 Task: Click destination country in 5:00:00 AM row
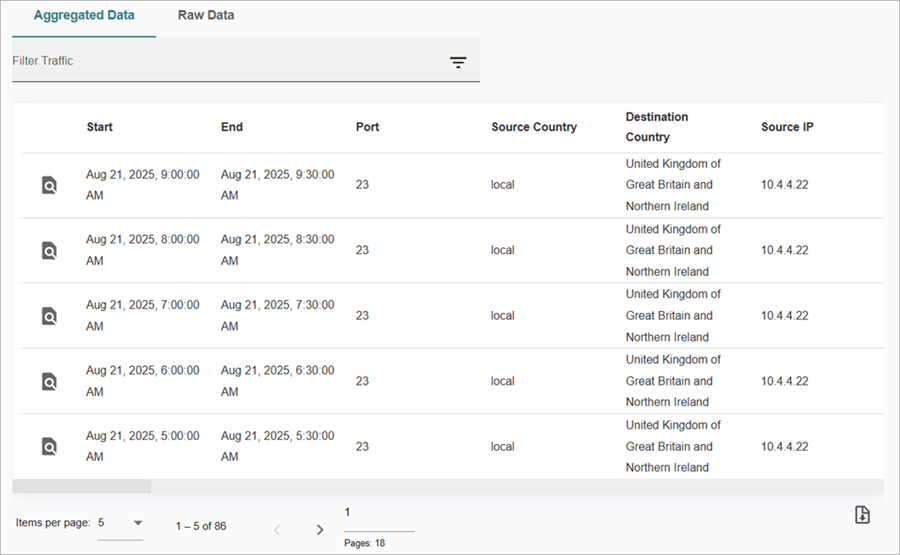(673, 447)
